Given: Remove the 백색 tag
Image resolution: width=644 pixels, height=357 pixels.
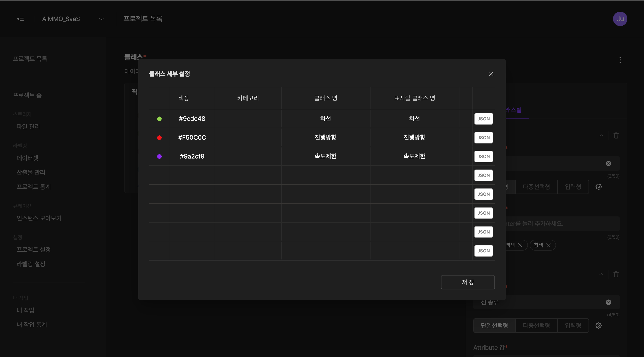Looking at the screenshot, I should (520, 245).
